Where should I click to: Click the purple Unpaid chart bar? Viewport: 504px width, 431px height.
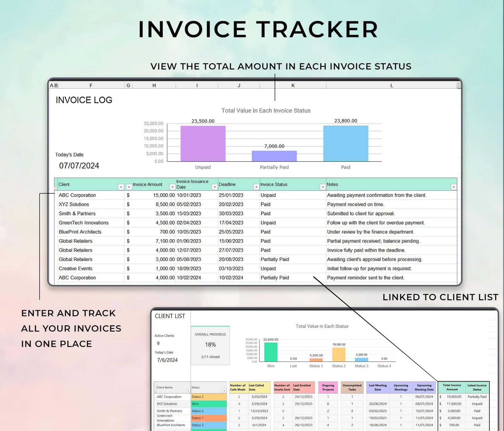coord(203,143)
